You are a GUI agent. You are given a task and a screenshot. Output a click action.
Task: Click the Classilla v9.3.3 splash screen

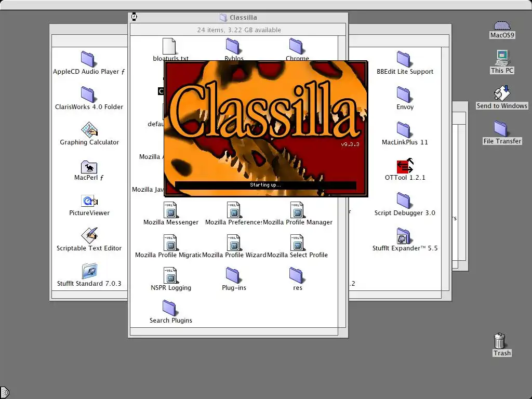click(266, 129)
